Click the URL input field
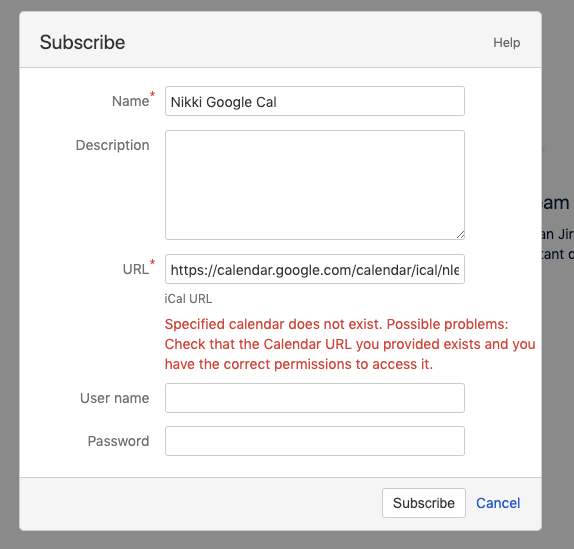The width and height of the screenshot is (574, 549). click(x=315, y=269)
